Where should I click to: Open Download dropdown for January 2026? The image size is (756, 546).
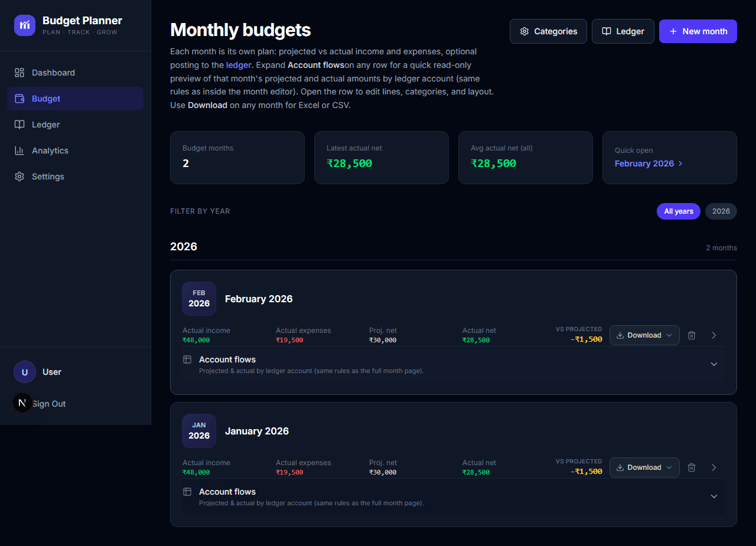point(644,467)
